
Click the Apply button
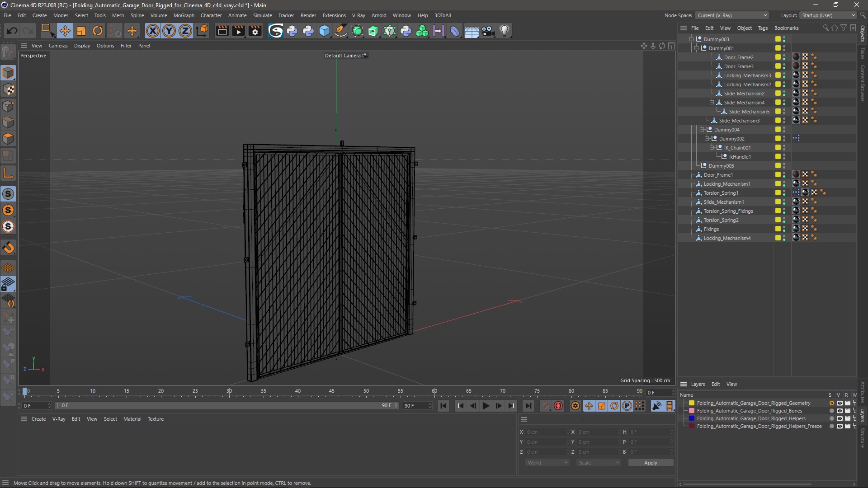click(651, 463)
